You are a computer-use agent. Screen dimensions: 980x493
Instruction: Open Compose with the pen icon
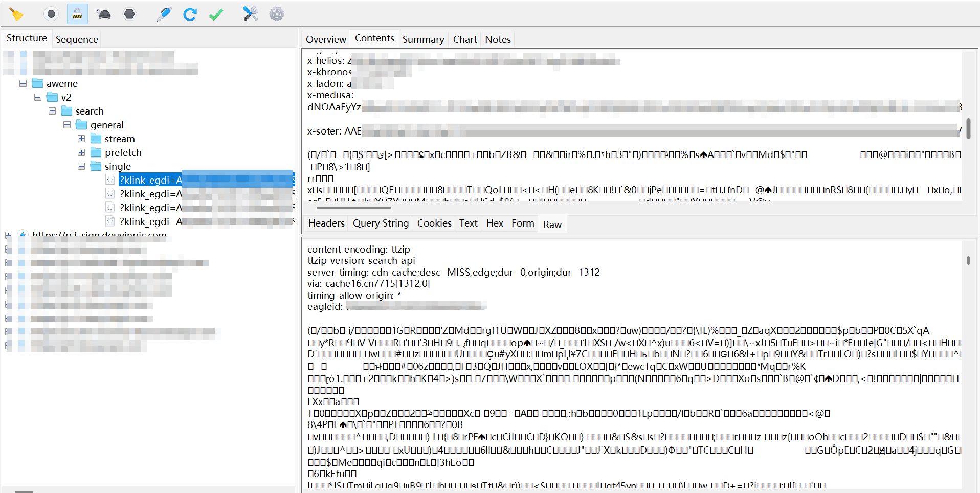click(x=164, y=14)
